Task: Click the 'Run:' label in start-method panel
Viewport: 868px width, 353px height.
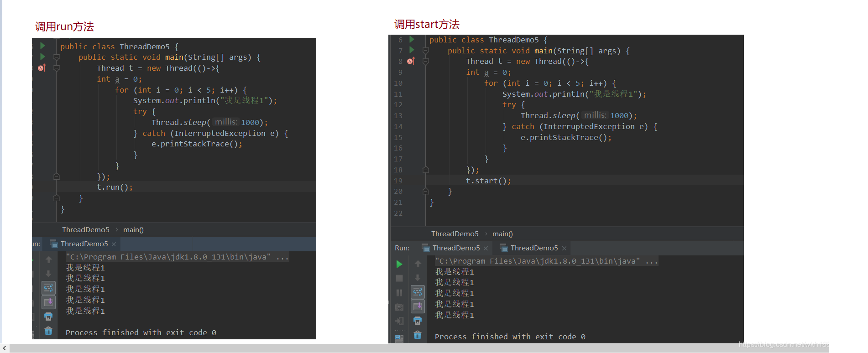Action: point(402,248)
